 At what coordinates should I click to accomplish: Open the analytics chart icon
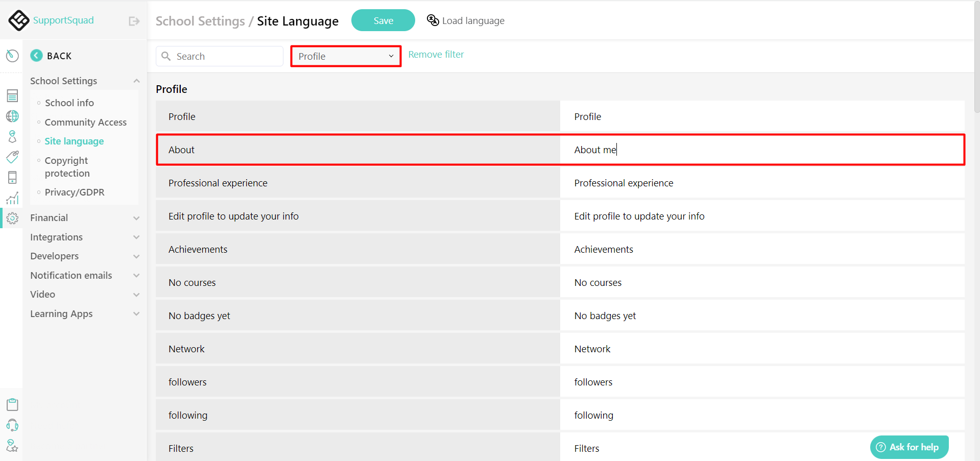click(12, 198)
